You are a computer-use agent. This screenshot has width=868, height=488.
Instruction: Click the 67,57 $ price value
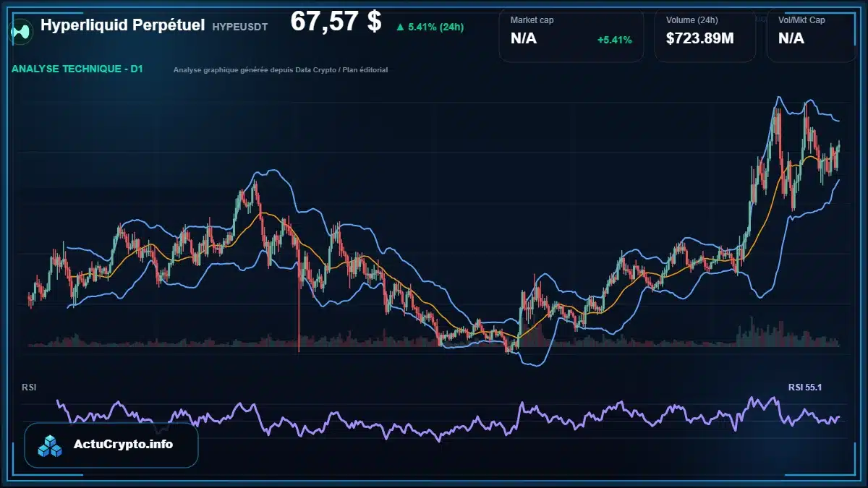click(x=336, y=22)
